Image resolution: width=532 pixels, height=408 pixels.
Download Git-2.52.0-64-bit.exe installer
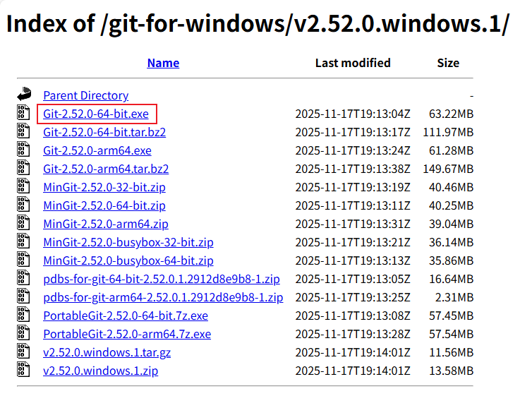(x=96, y=114)
